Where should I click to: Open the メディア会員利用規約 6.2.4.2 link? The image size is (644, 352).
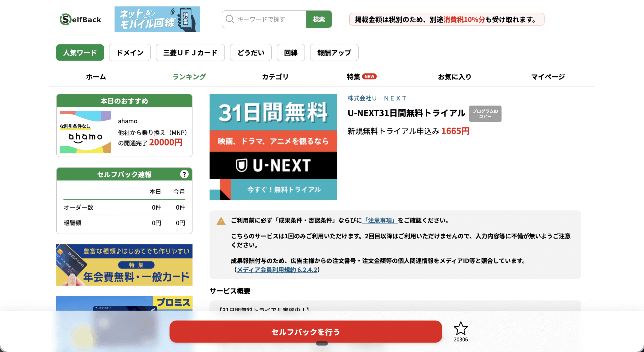point(277,270)
